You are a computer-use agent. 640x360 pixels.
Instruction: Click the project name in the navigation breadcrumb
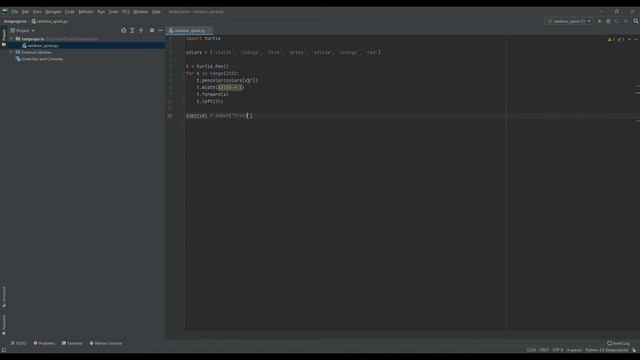tap(15, 21)
